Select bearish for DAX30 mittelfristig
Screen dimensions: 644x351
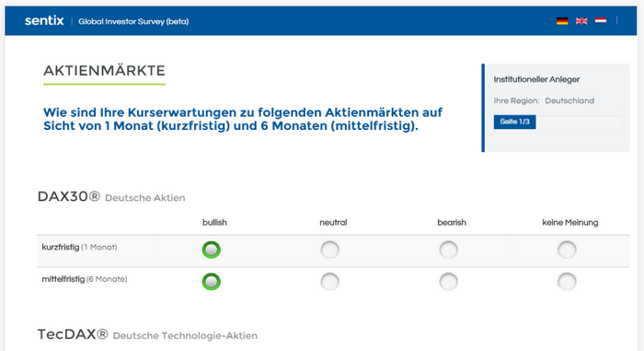[x=449, y=282]
